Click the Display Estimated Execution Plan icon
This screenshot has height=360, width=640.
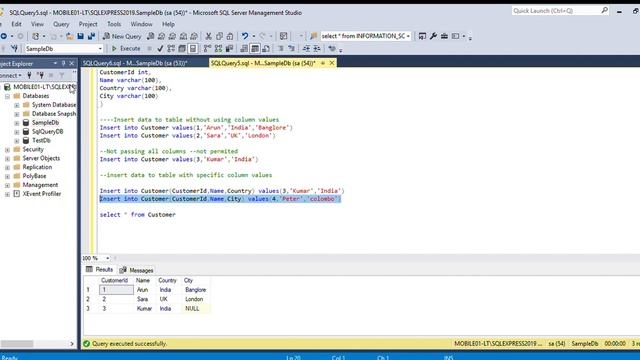171,49
